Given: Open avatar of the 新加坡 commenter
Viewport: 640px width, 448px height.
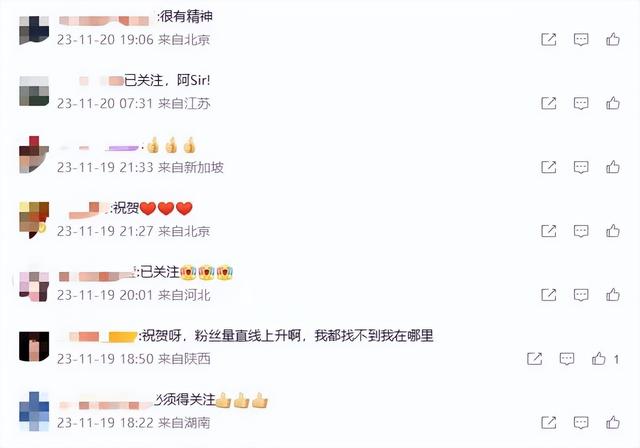Looking at the screenshot, I should 34,154.
